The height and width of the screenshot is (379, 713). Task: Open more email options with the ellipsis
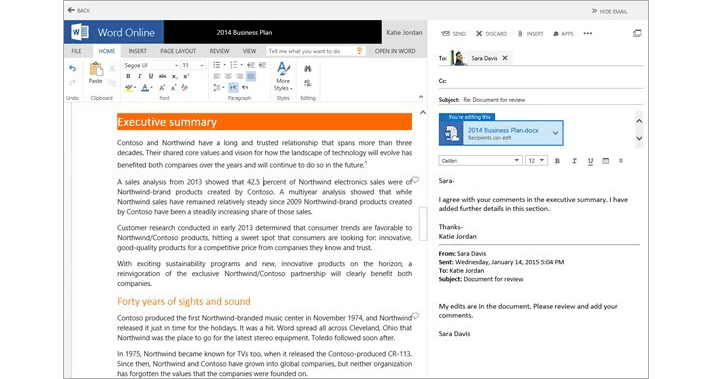tap(588, 33)
